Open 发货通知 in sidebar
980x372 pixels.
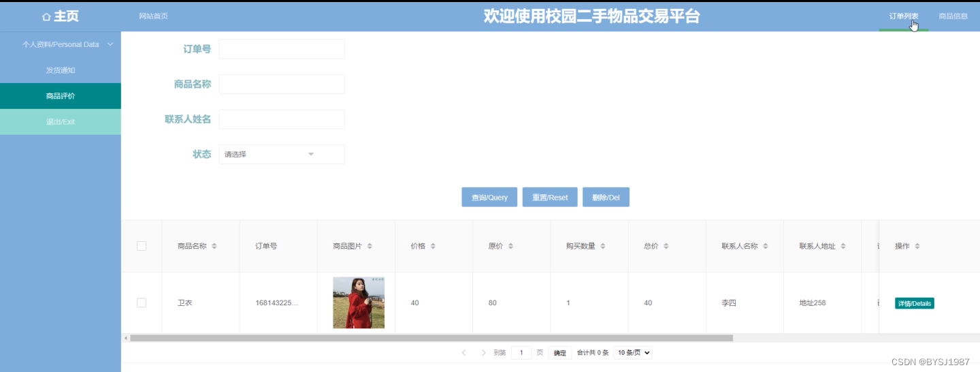[x=61, y=70]
